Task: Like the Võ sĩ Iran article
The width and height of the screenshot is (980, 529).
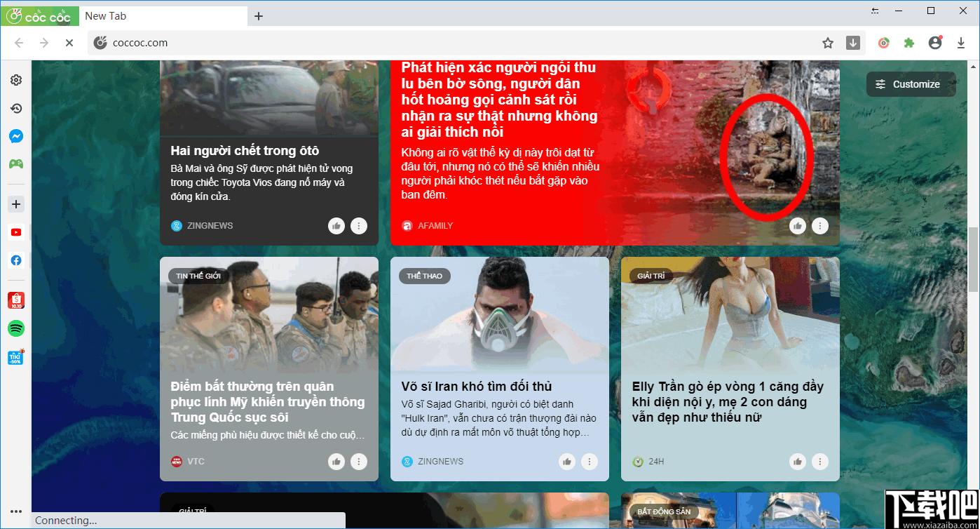Action: click(567, 462)
